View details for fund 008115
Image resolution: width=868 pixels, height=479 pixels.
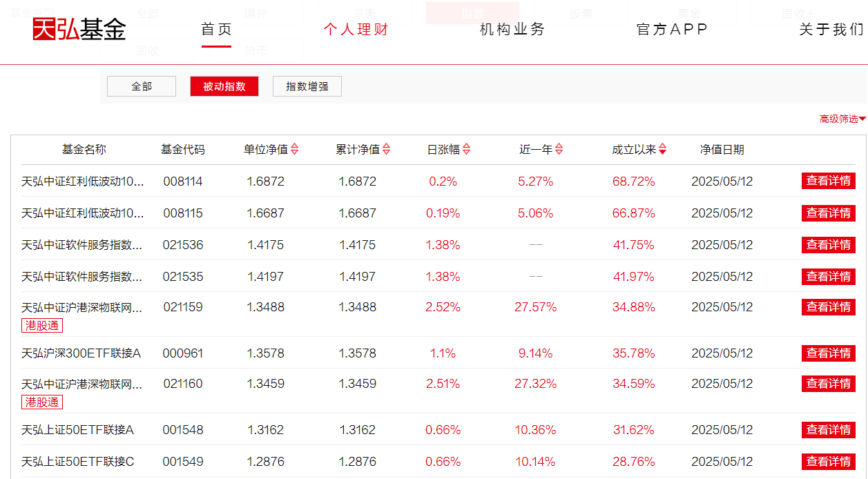coord(829,213)
